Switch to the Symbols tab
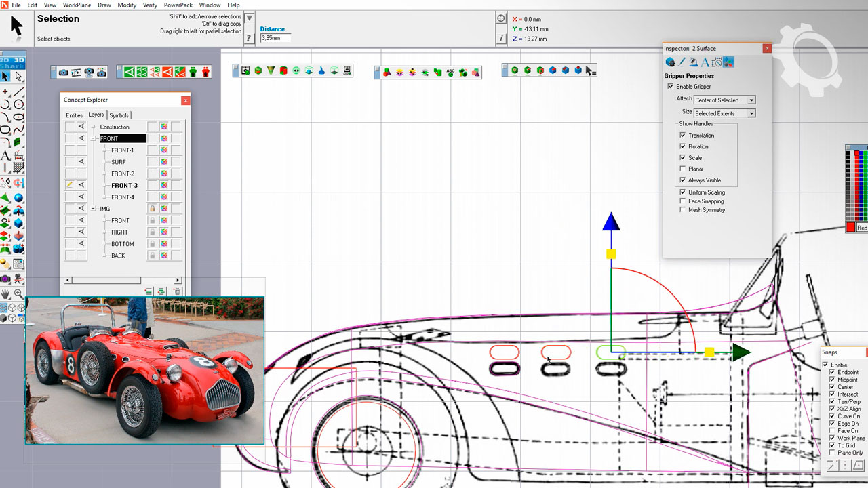868x488 pixels. point(119,115)
